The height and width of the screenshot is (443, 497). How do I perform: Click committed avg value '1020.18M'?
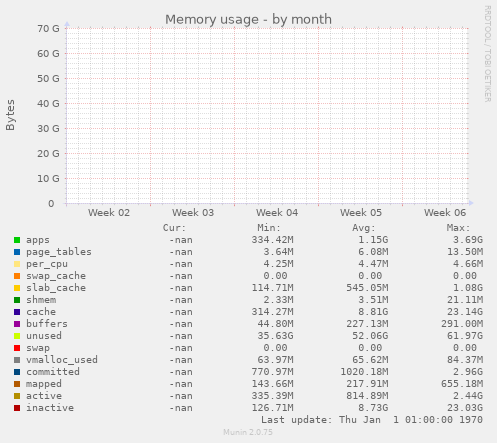pyautogui.click(x=364, y=372)
